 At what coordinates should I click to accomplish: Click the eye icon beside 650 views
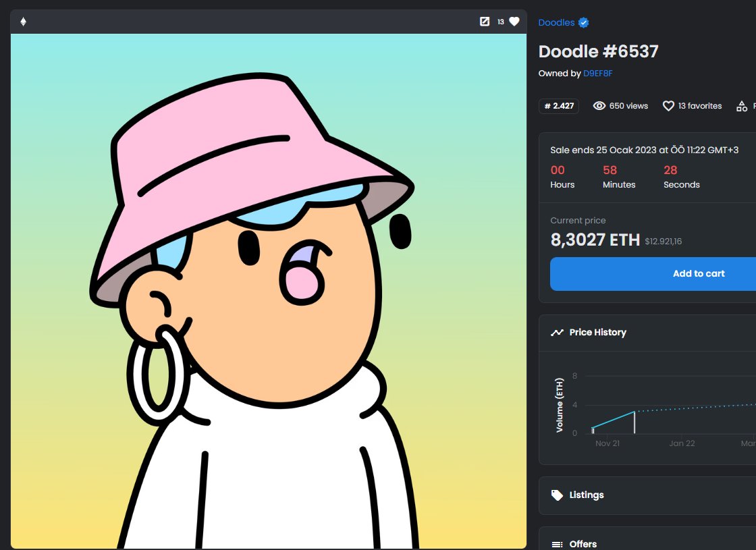pos(599,106)
